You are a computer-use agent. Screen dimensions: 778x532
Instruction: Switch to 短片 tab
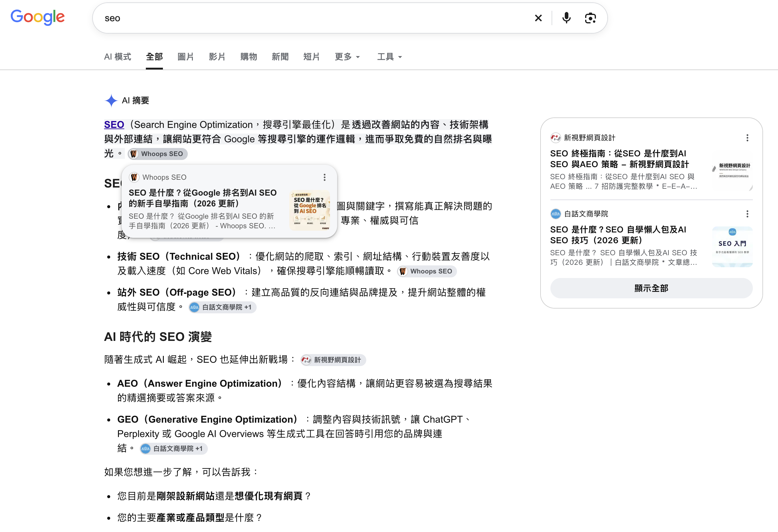point(312,57)
